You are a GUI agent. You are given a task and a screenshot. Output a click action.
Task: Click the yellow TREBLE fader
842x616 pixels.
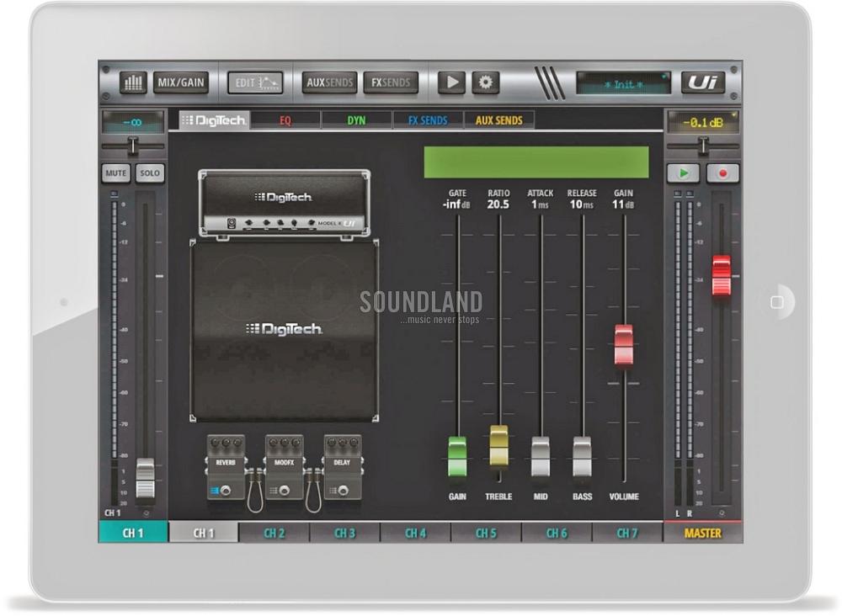pos(498,445)
